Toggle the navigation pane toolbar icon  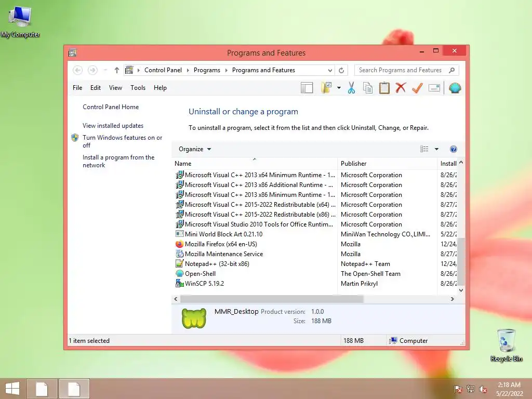307,88
